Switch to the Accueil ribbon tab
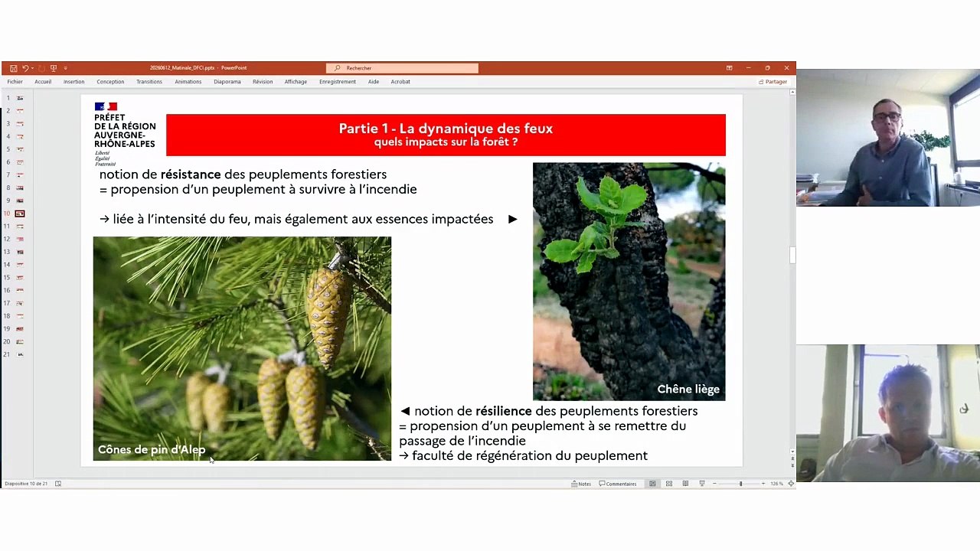This screenshot has width=980, height=551. click(x=43, y=82)
